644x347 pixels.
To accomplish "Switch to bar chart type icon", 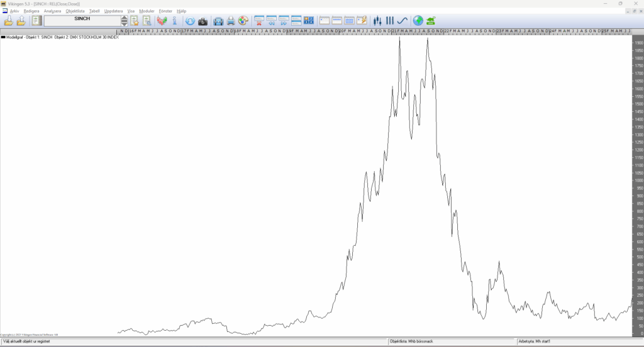I will click(390, 21).
